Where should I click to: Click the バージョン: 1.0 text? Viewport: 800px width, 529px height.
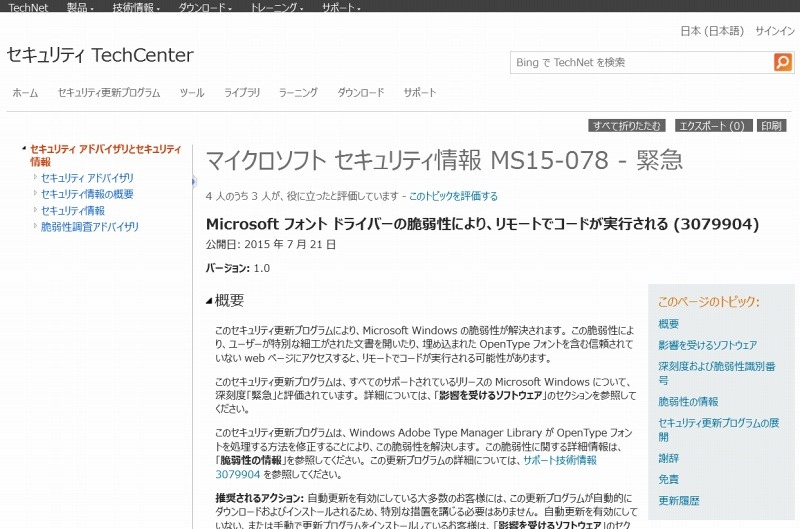point(238,268)
